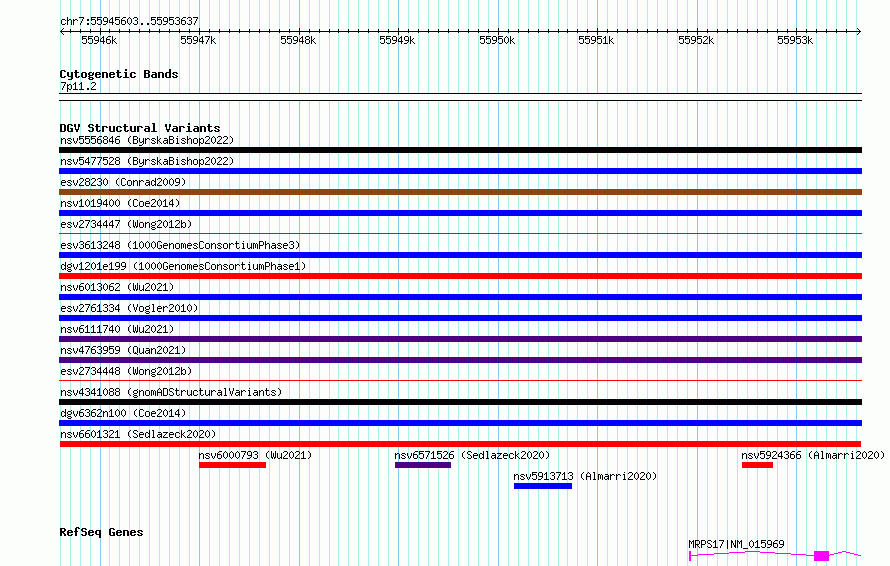Viewport: 890px width, 566px height.
Task: Click the black nsv4341088 variant bar
Action: tap(460, 402)
